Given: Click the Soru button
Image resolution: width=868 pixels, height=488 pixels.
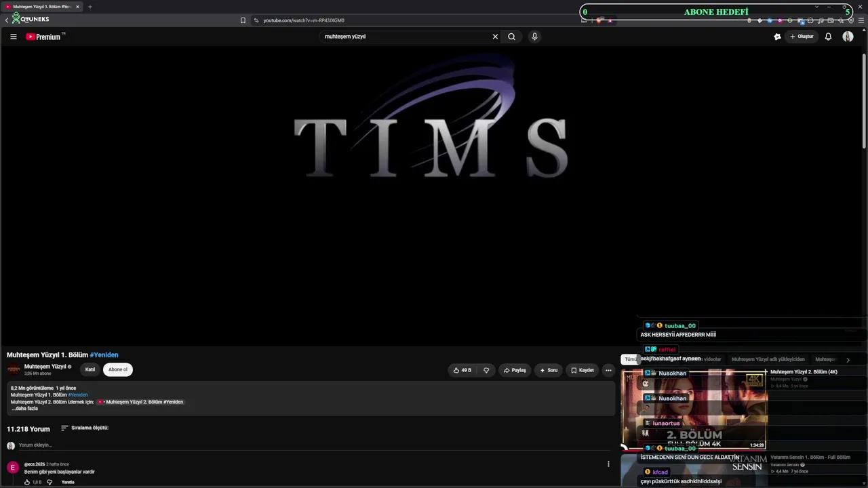Looking at the screenshot, I should click(549, 370).
